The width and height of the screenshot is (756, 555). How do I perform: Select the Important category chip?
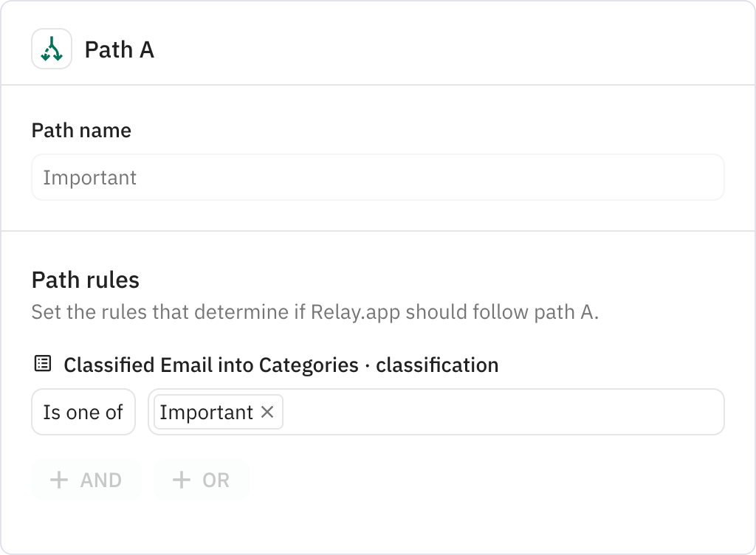(206, 412)
